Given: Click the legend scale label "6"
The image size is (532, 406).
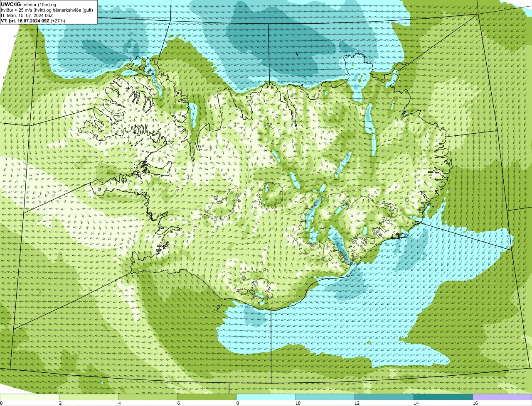Looking at the screenshot, I should click(x=178, y=403).
